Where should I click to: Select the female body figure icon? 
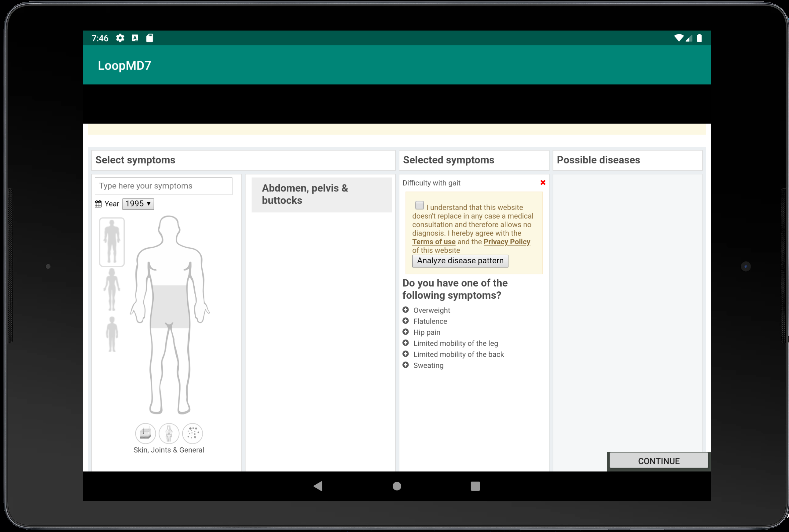click(112, 290)
